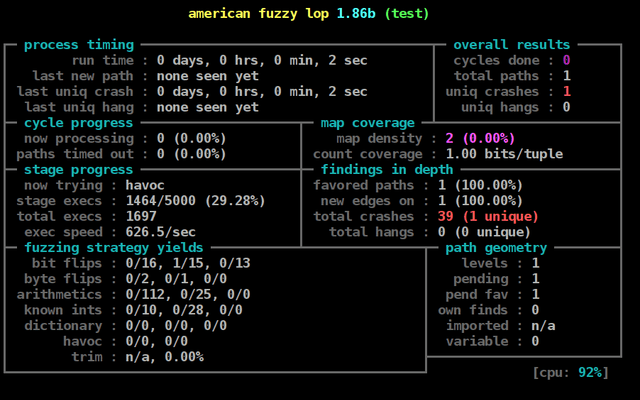Screen dimensions: 640x400
Task: Click the 'variable' value 0
Action: click(x=536, y=341)
